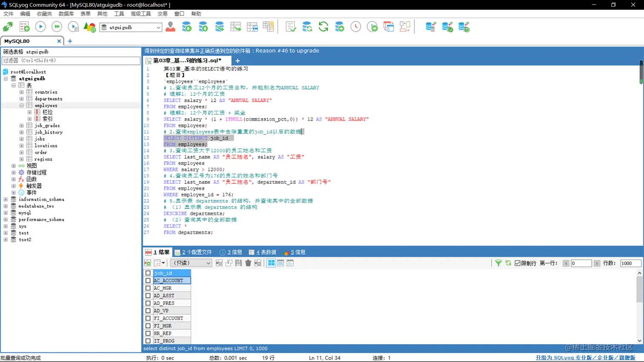Switch result to text view icon
The height and width of the screenshot is (362, 644).
(x=290, y=263)
